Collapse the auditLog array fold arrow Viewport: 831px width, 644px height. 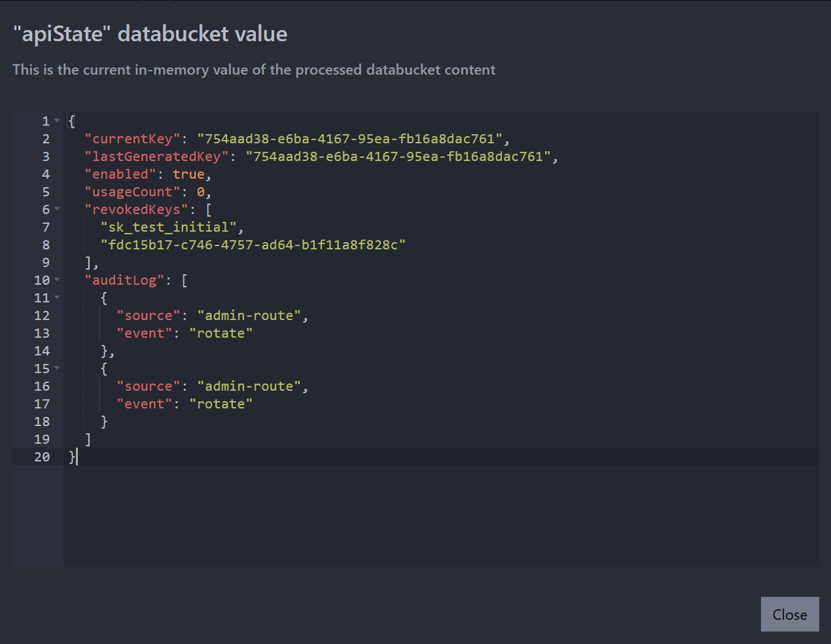pyautogui.click(x=57, y=279)
